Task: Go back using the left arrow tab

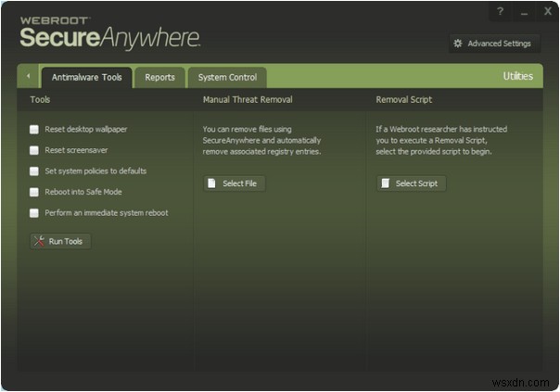Action: click(x=28, y=76)
